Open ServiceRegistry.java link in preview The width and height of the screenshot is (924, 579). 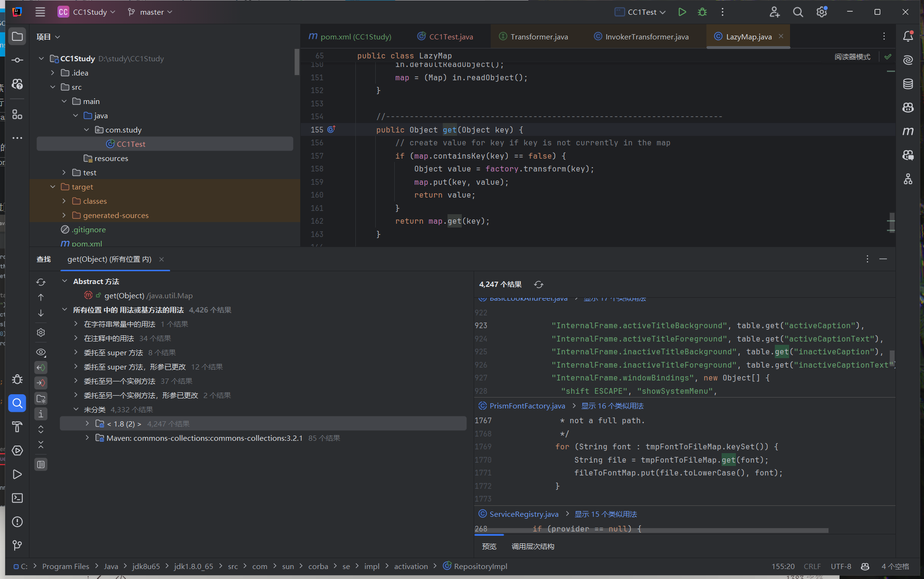click(524, 514)
